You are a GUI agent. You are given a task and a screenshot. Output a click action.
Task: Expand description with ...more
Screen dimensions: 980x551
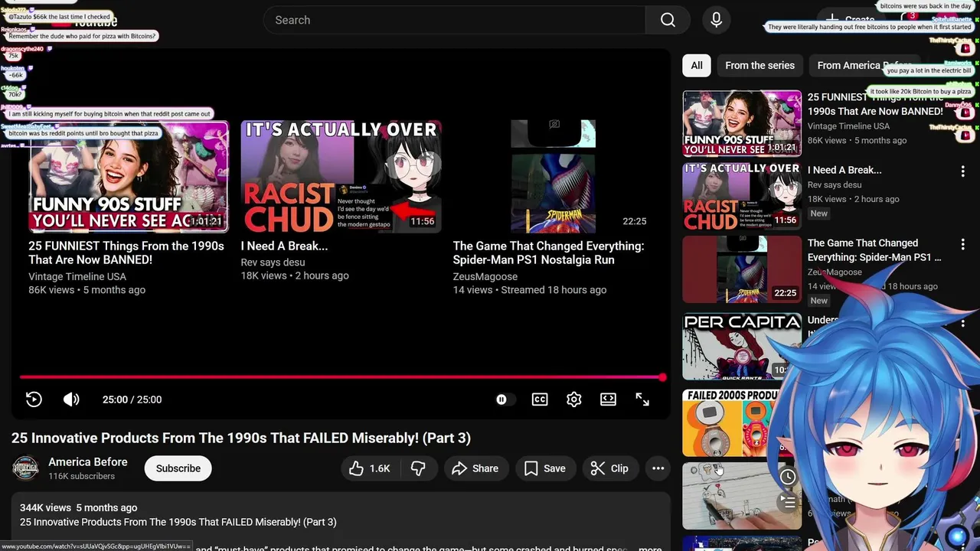pyautogui.click(x=650, y=548)
